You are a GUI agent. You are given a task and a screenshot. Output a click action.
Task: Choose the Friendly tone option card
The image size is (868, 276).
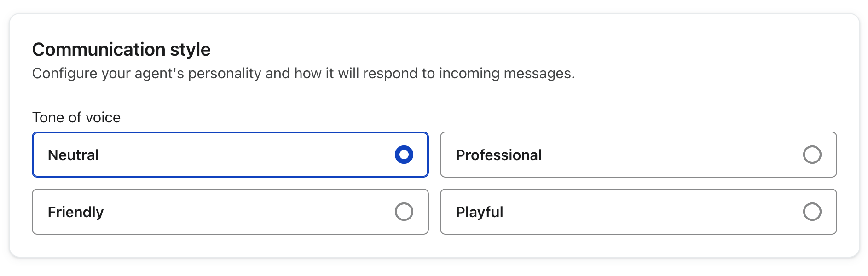pos(230,212)
